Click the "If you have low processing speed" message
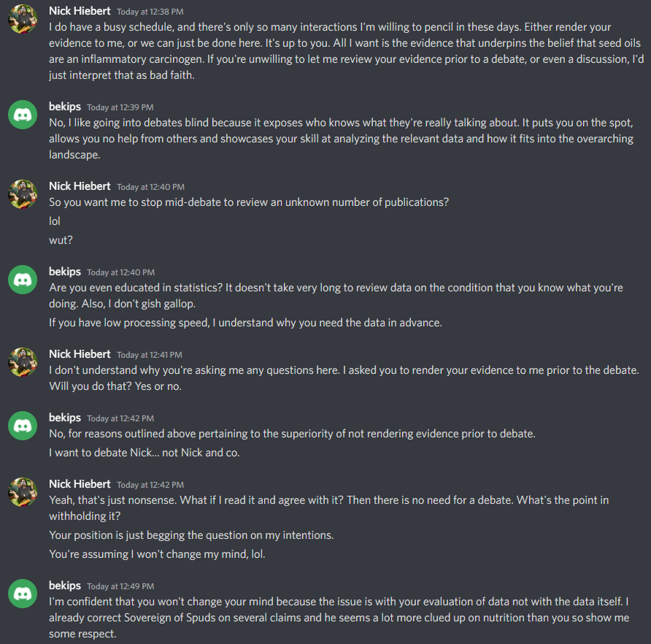The height and width of the screenshot is (644, 651). [245, 322]
